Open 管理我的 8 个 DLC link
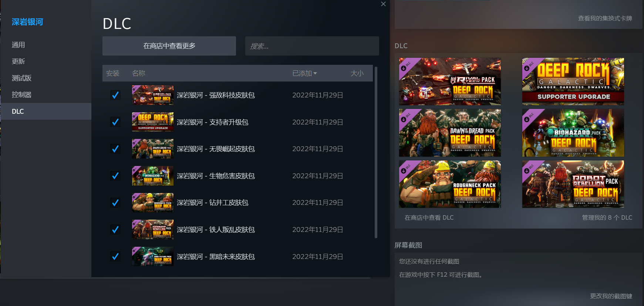This screenshot has height=306, width=644. [x=607, y=218]
